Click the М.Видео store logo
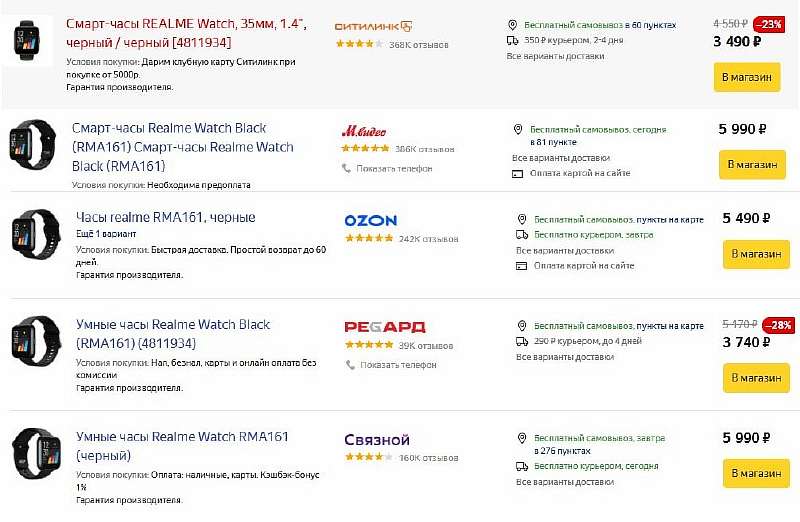Screen dimensions: 800x522 (x=364, y=131)
